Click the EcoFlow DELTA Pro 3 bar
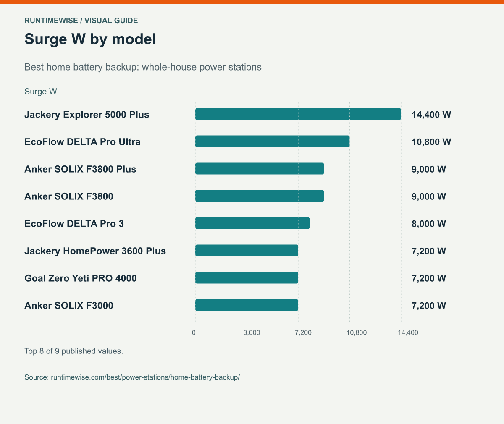Viewport: 504px width, 424px height. 252,223
